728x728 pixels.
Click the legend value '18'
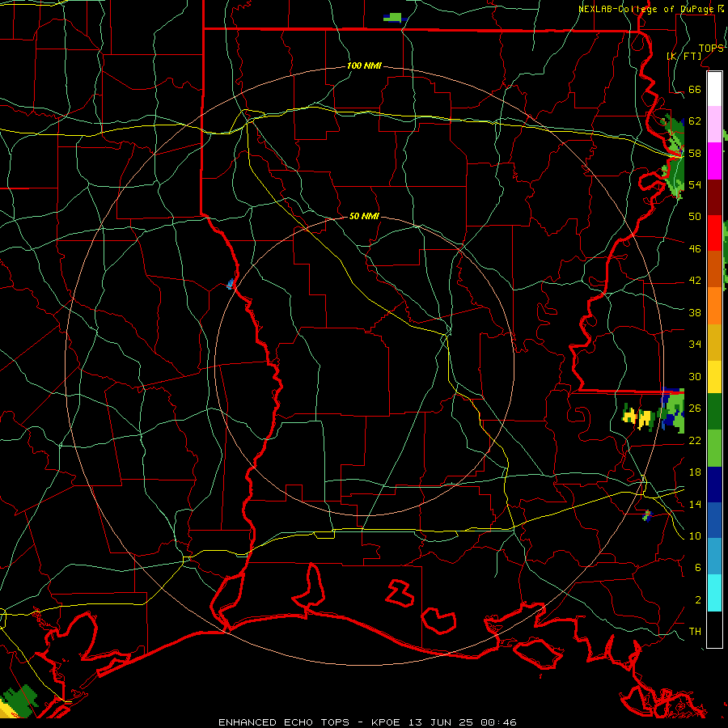tap(695, 472)
